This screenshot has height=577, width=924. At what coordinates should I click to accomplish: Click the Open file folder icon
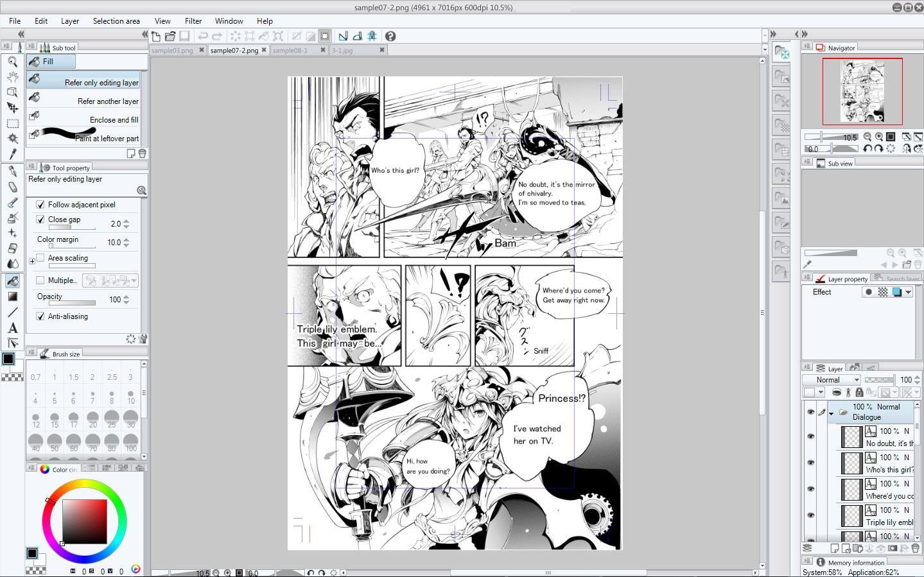170,37
